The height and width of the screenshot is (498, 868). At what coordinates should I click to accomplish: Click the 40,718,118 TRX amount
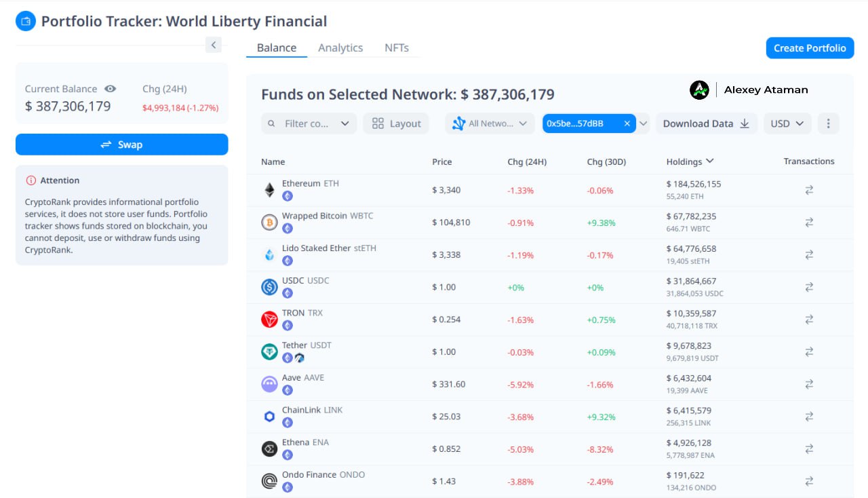pyautogui.click(x=692, y=326)
